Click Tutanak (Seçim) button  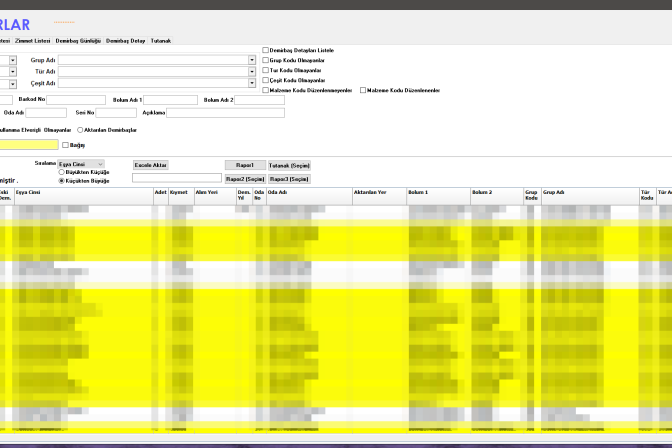coord(289,165)
